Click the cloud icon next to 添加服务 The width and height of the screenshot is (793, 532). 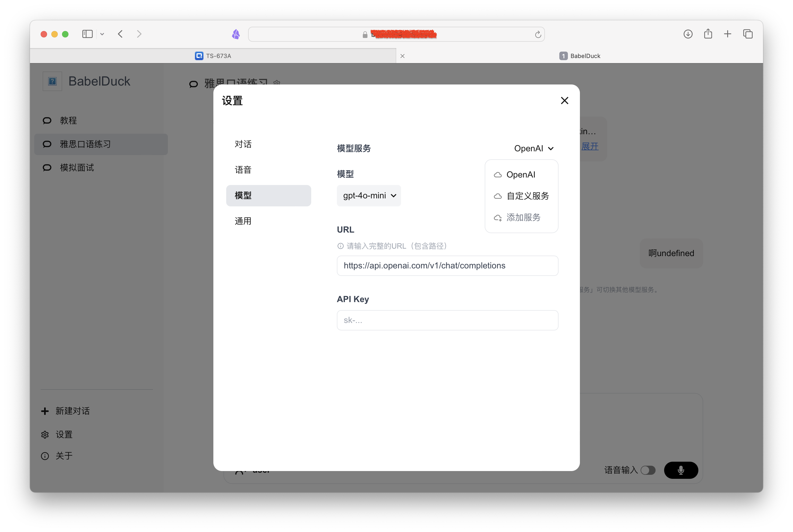point(498,218)
